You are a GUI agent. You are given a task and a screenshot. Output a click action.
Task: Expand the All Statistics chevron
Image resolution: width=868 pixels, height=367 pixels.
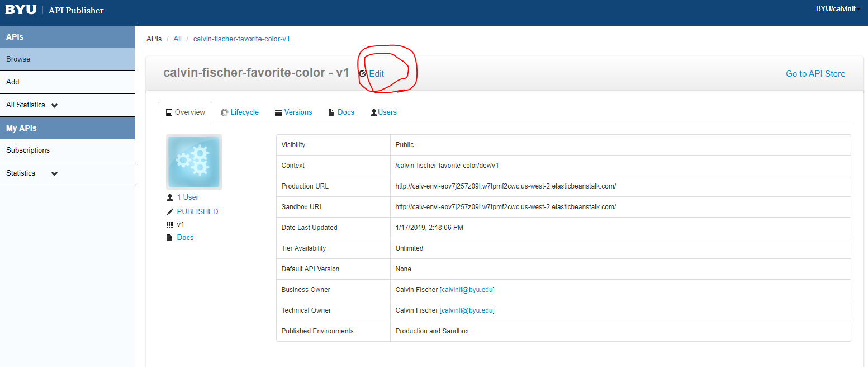coord(54,105)
